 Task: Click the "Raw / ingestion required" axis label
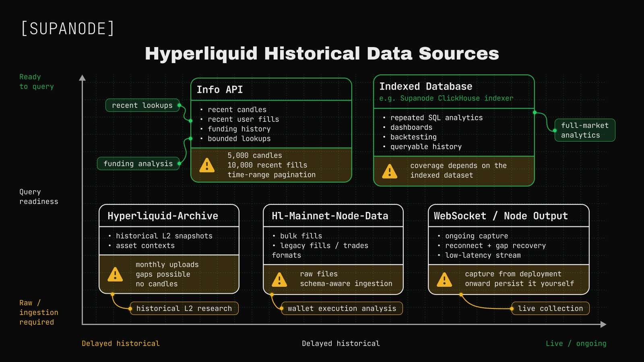pyautogui.click(x=39, y=313)
